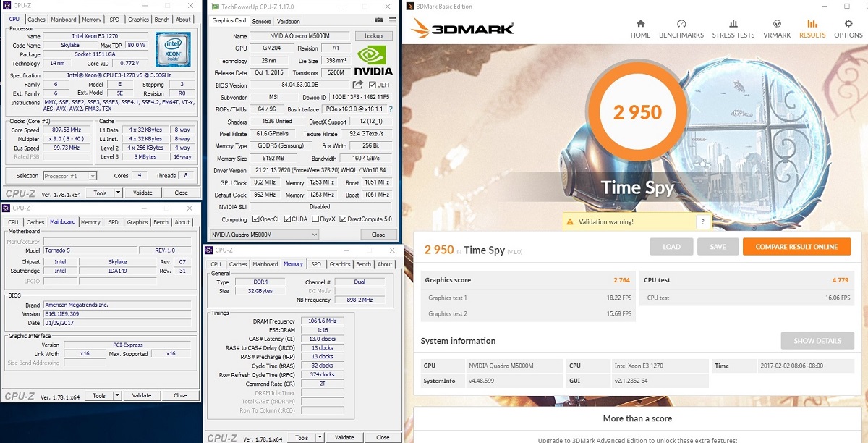Open Caches tab in top CPU-Z window
868x443 pixels.
click(x=35, y=20)
